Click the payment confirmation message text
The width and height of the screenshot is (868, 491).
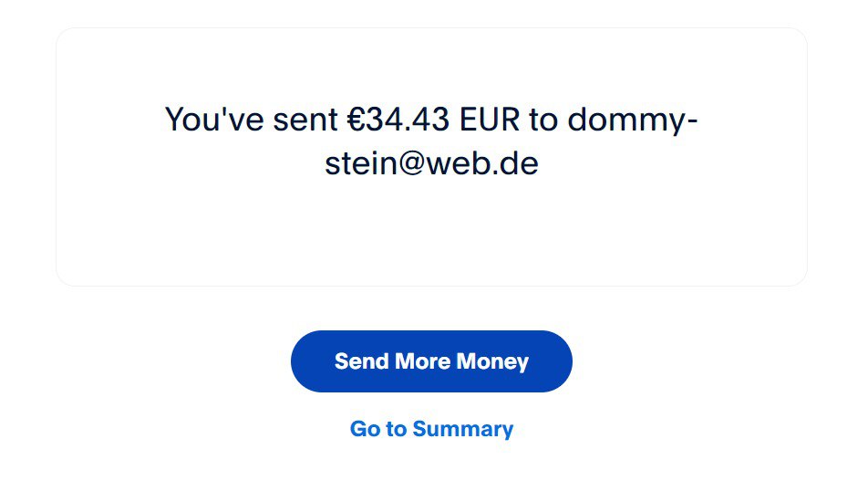(431, 141)
